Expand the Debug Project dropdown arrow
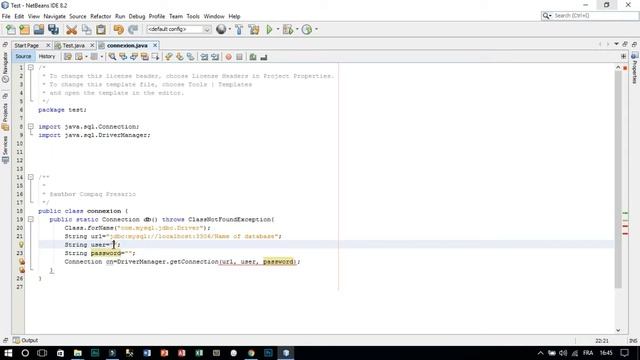This screenshot has width=640, height=360. (x=297, y=29)
